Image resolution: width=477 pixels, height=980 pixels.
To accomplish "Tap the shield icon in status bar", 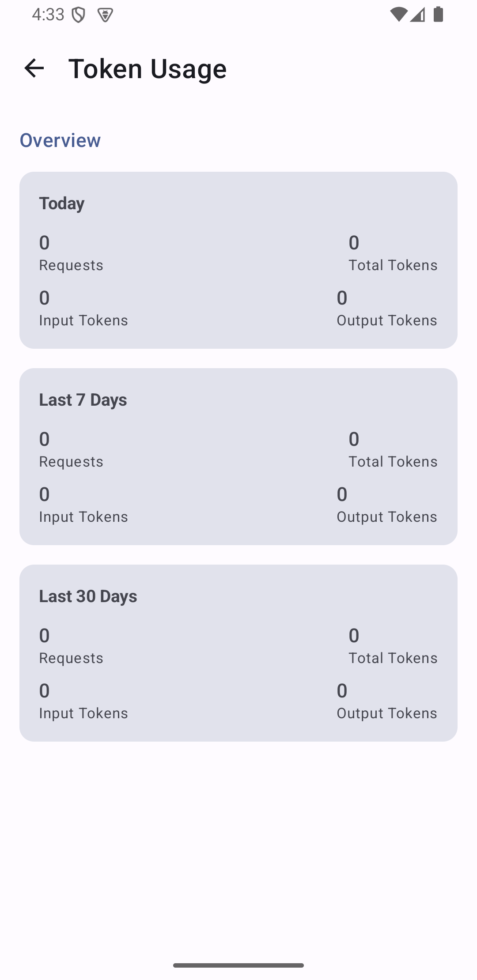I will (x=78, y=15).
